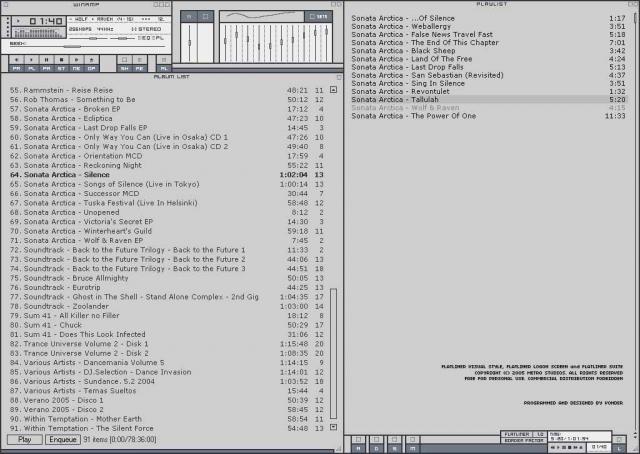Select playlist track Land Of The Free
Image resolution: width=640 pixels, height=454 pixels.
click(489, 59)
